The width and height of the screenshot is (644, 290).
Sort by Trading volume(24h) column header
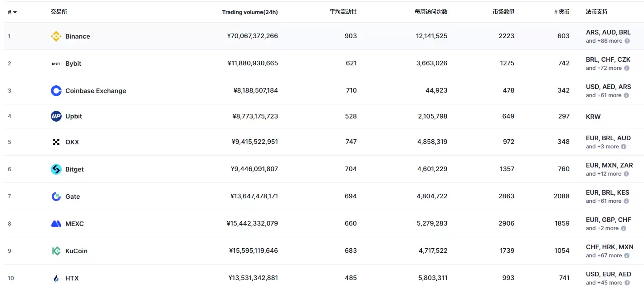[x=249, y=12]
